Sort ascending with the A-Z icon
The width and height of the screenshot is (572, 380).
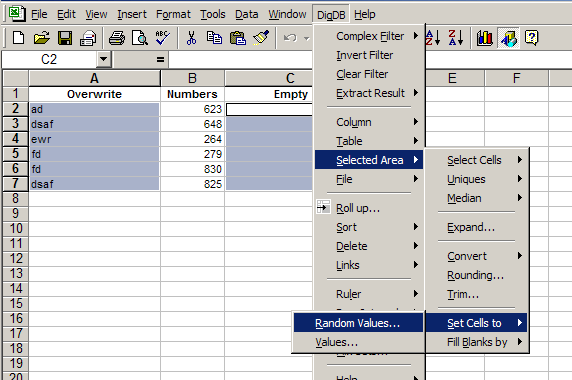tap(433, 38)
